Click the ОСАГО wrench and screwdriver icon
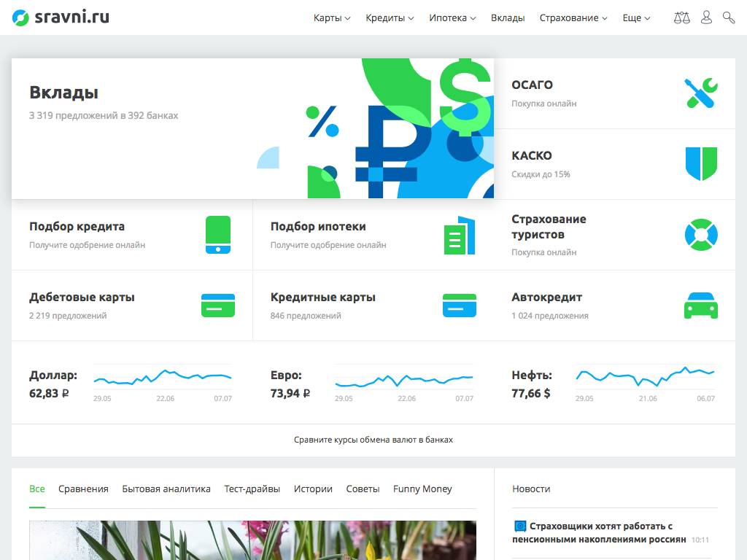The width and height of the screenshot is (747, 560). point(700,93)
